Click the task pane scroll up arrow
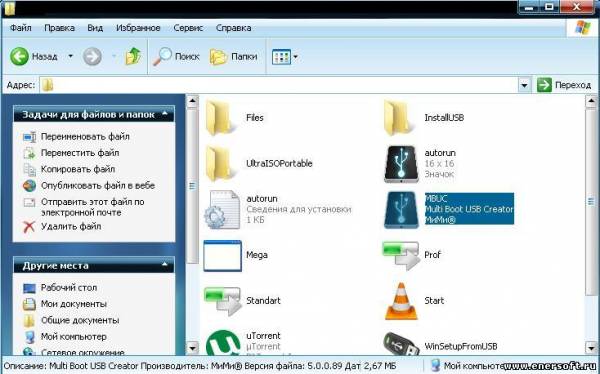600x374 pixels. click(192, 101)
